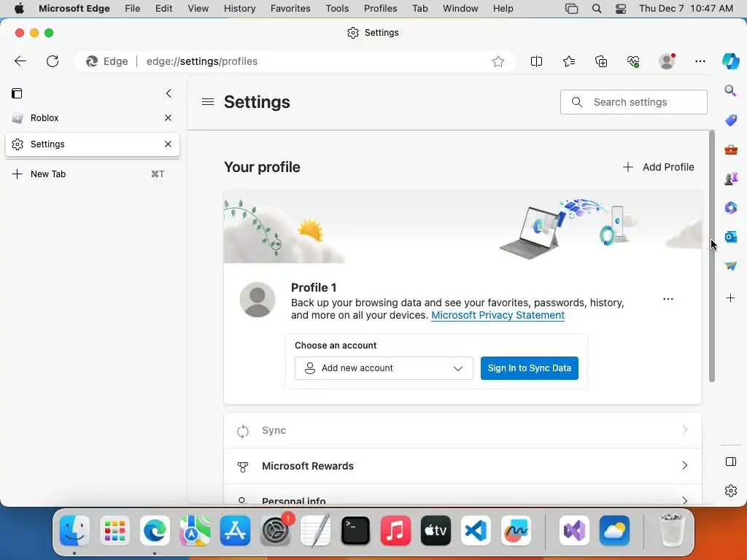Open tab actions menu icon

click(x=17, y=93)
